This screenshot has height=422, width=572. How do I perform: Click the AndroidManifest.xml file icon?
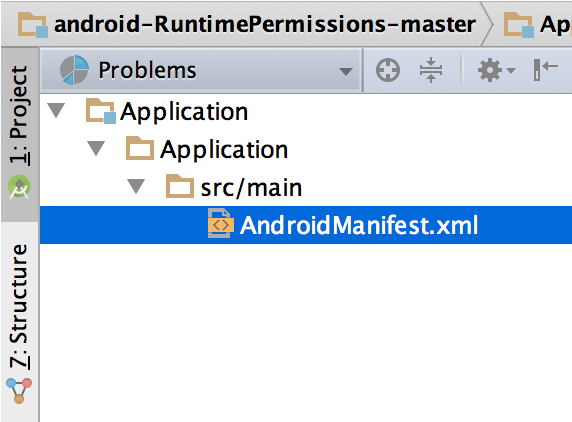tap(220, 224)
